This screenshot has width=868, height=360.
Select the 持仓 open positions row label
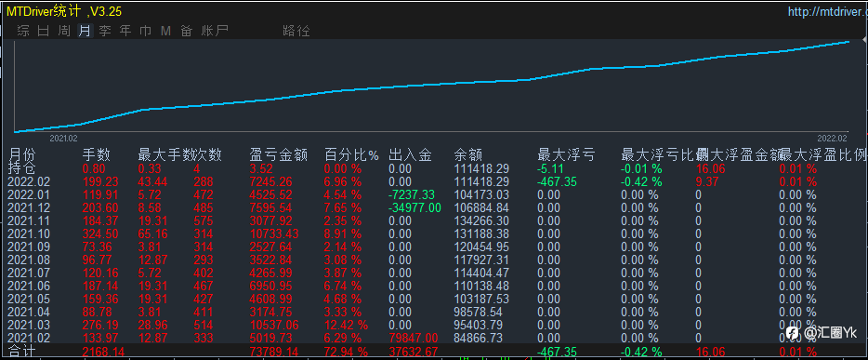point(22,168)
